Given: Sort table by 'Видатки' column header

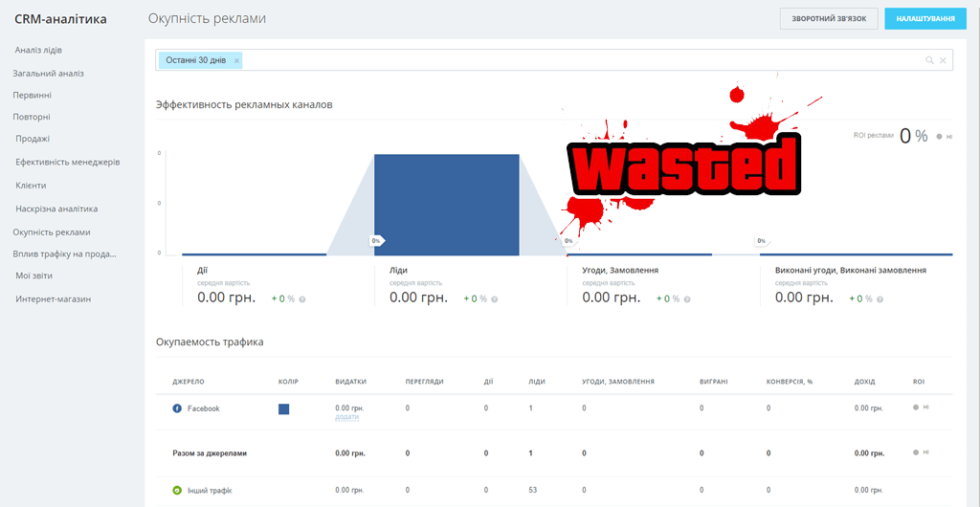Looking at the screenshot, I should [x=350, y=382].
